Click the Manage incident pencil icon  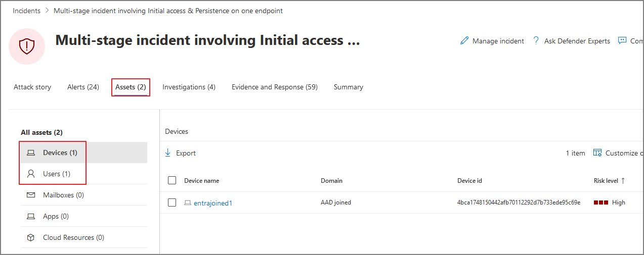click(x=464, y=41)
